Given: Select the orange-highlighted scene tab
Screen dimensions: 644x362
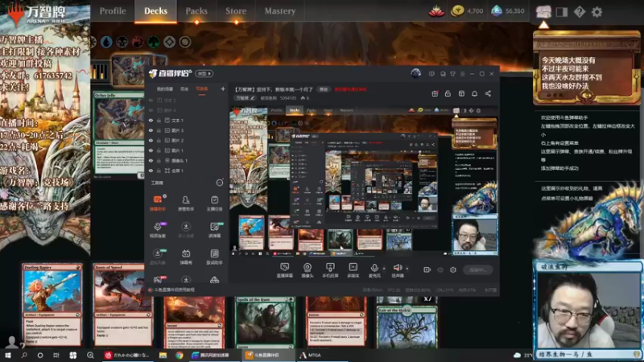Looking at the screenshot, I should (x=202, y=88).
